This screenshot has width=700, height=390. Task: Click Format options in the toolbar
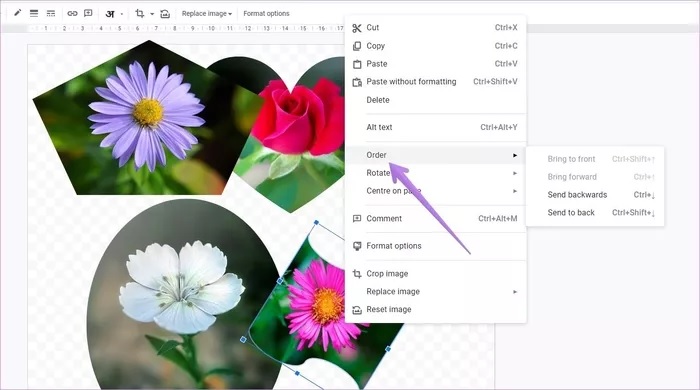tap(266, 14)
